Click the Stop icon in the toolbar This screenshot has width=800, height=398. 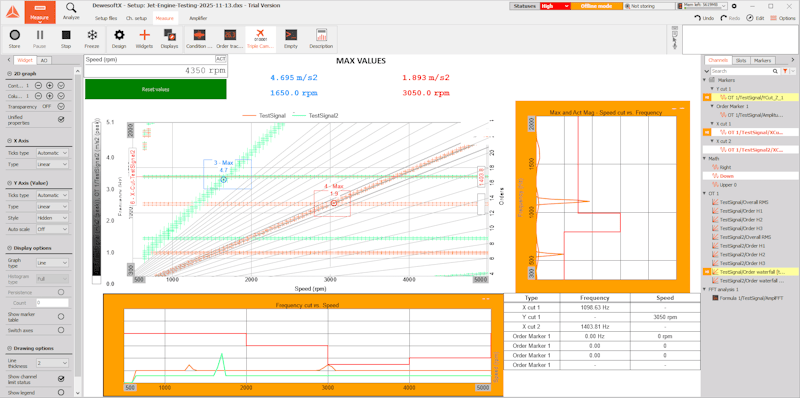(66, 35)
